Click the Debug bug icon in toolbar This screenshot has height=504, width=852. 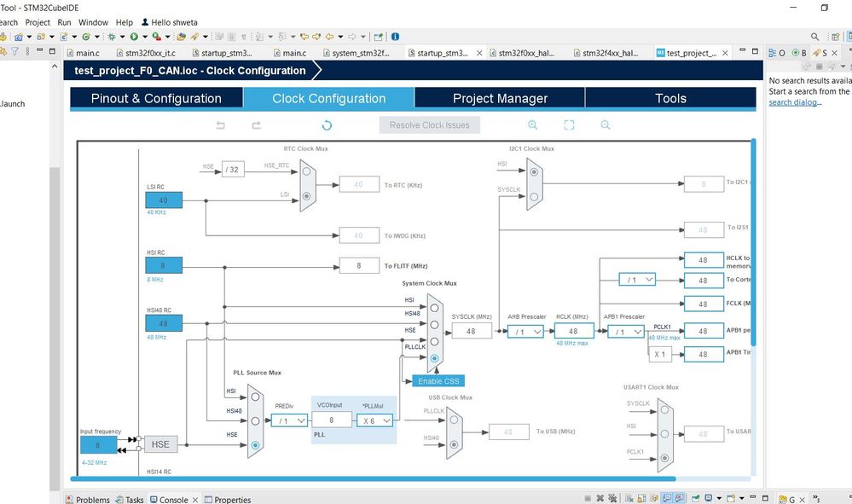[x=112, y=37]
